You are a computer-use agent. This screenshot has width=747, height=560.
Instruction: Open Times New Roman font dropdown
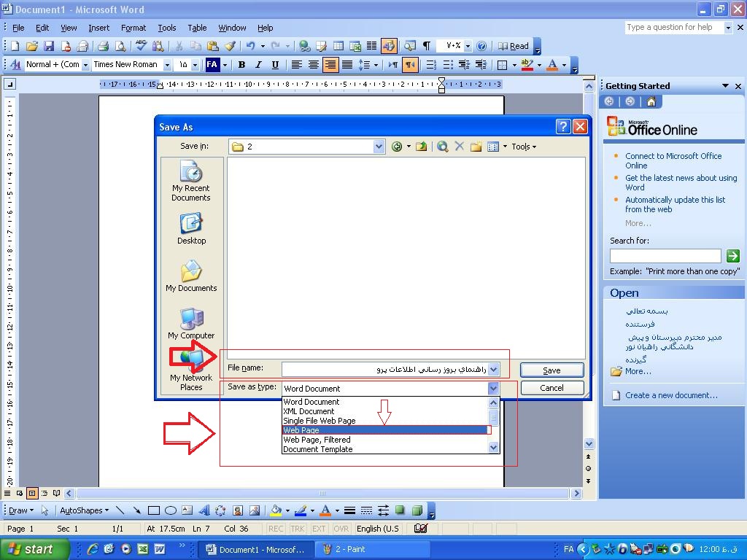167,65
